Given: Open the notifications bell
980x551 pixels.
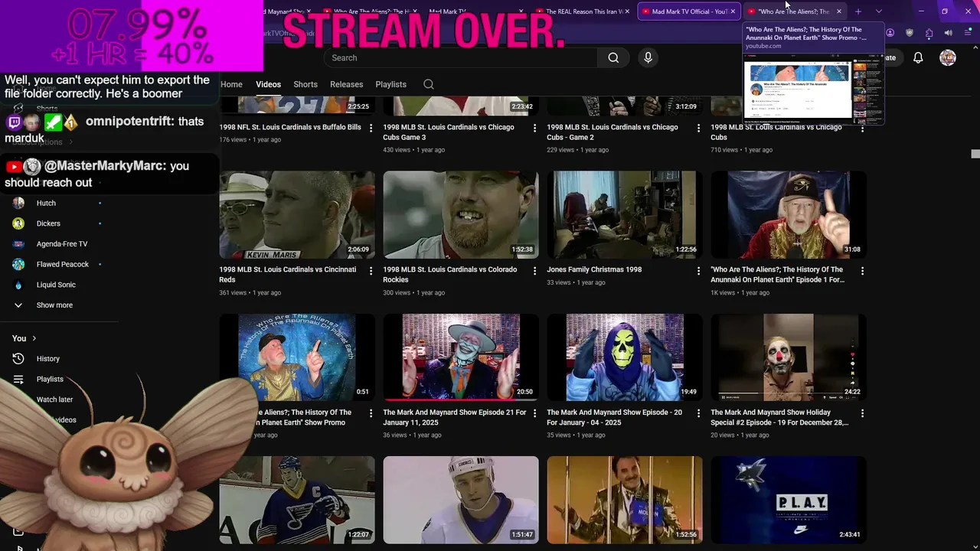Looking at the screenshot, I should pos(918,57).
